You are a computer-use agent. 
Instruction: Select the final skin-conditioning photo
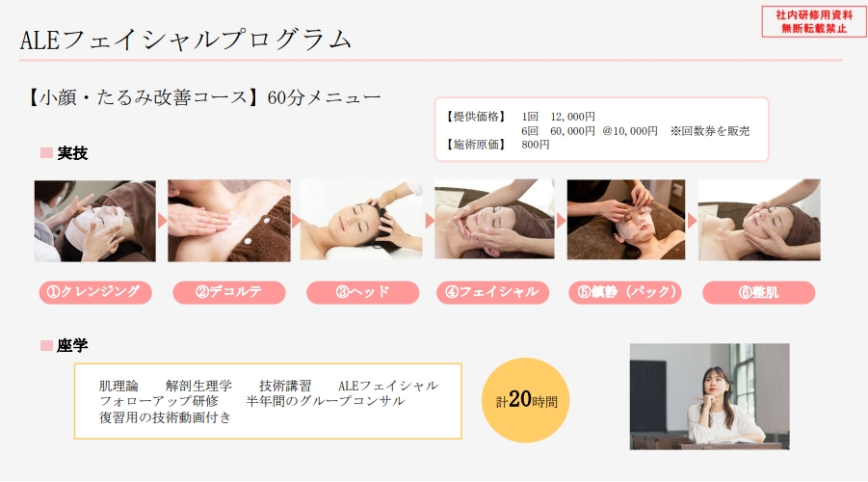point(759,220)
